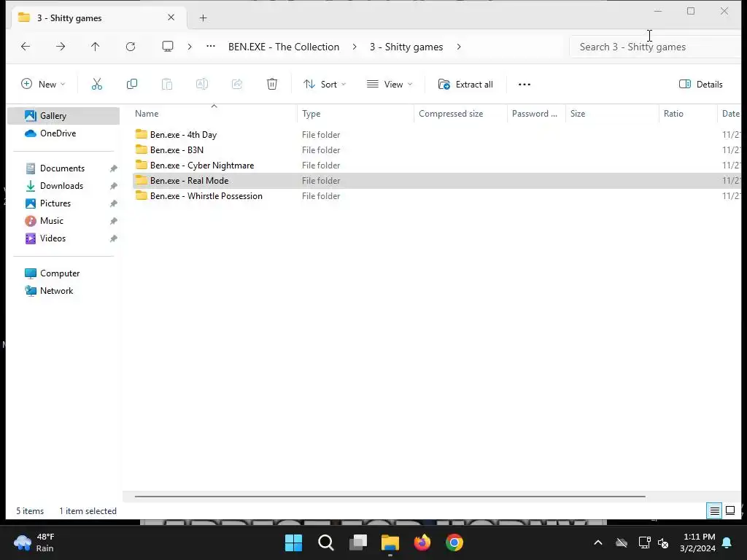Open Downloads in quick access
This screenshot has height=560, width=747.
click(63, 186)
